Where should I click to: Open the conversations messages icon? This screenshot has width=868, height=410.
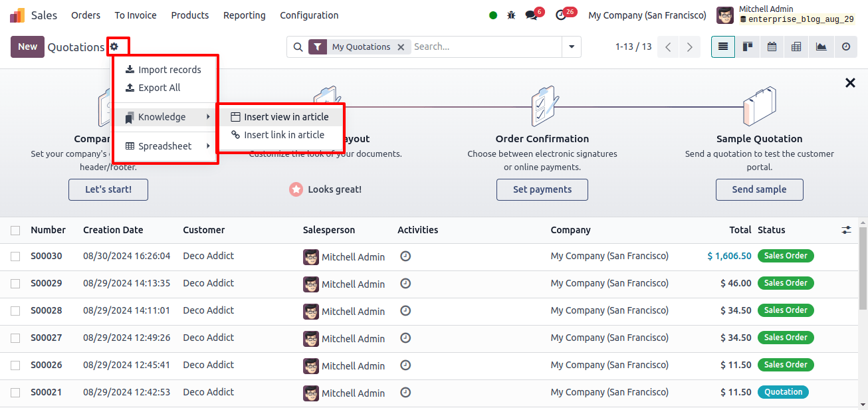[x=531, y=15]
